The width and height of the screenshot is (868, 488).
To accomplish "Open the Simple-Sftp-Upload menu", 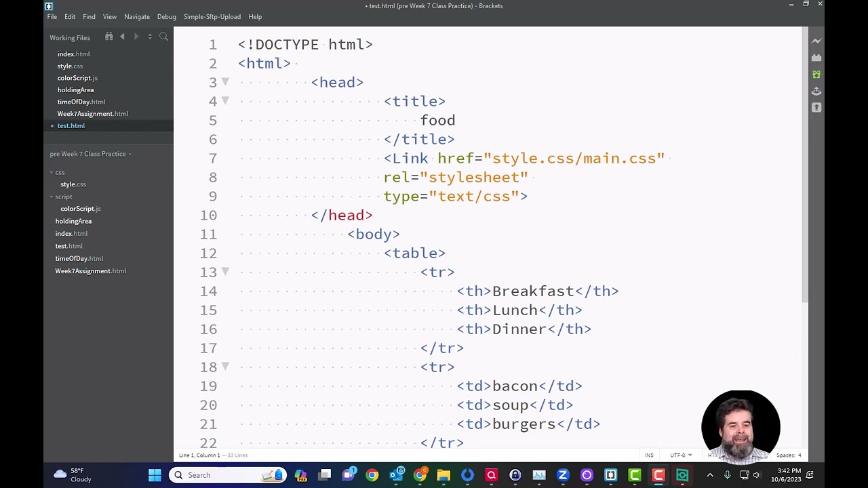I will [212, 17].
